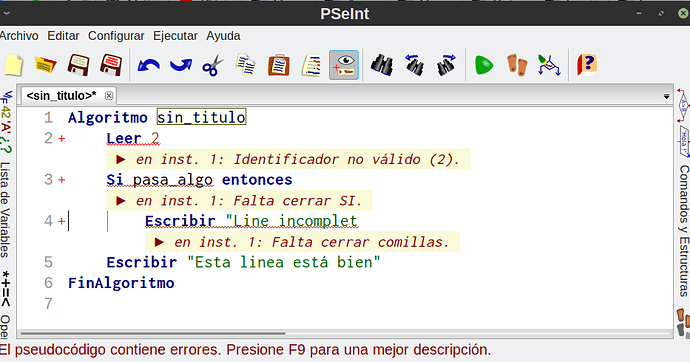Click the Save As red floppy icon
This screenshot has width=690, height=362.
111,65
